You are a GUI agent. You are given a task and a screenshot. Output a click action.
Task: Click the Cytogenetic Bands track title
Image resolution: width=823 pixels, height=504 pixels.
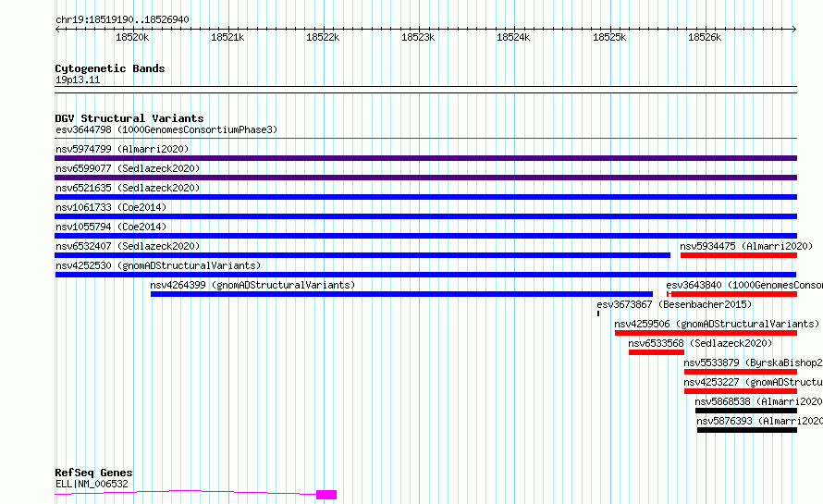tap(110, 68)
